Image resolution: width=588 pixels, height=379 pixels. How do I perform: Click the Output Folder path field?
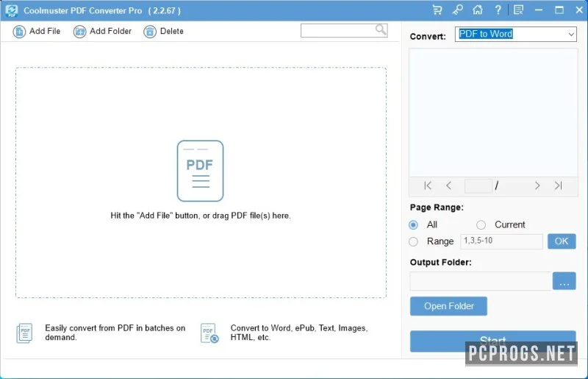(481, 281)
